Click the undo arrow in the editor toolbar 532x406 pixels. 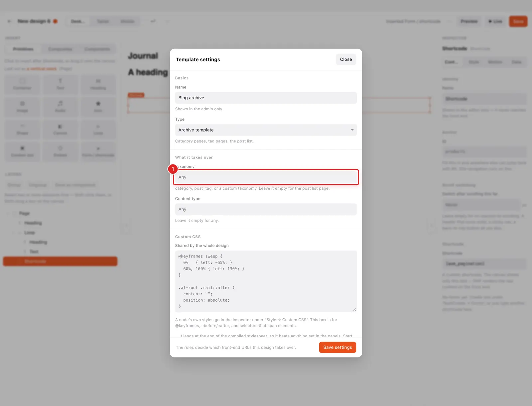point(153,21)
